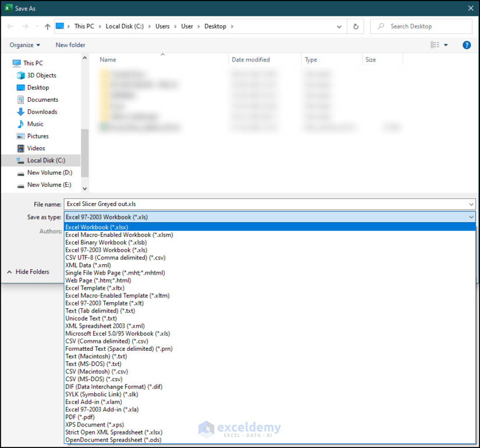Viewport: 480px width, 448px height.
Task: Click the Music note icon
Action: pyautogui.click(x=20, y=124)
